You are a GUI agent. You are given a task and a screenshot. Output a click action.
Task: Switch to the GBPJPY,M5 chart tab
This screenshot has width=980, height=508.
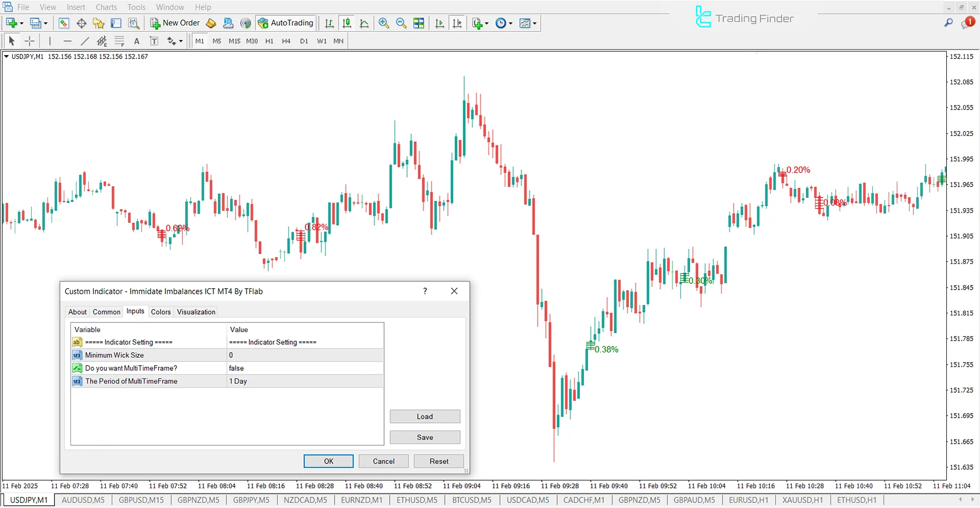pyautogui.click(x=251, y=500)
